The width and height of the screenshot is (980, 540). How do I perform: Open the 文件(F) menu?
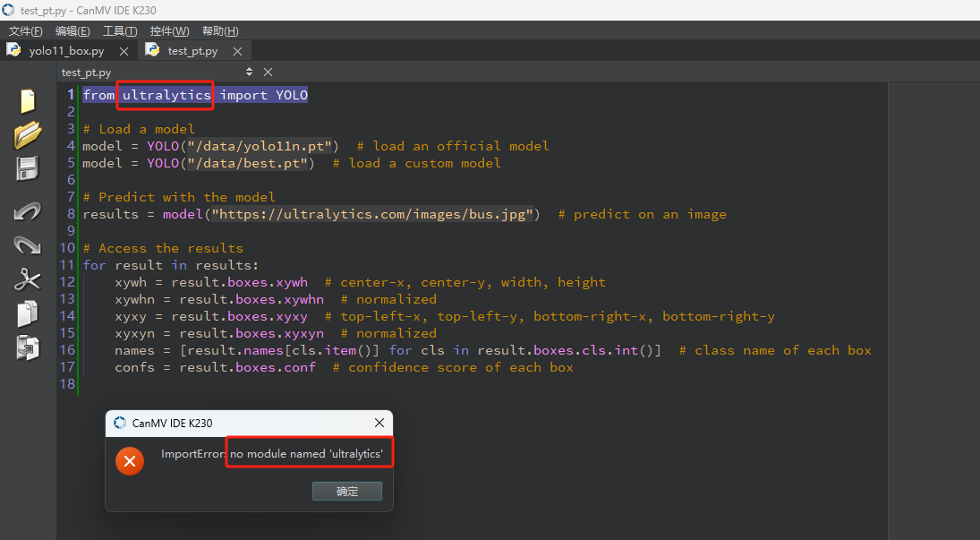click(26, 30)
